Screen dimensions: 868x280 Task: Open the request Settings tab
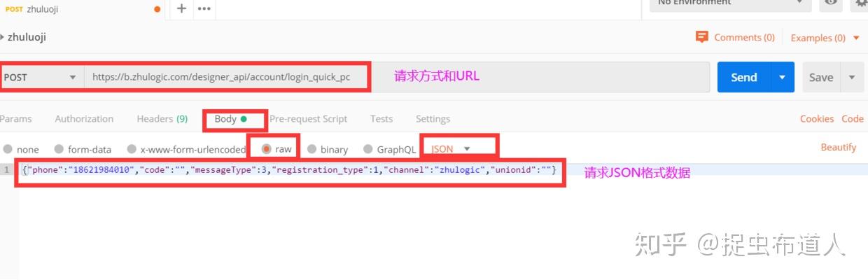433,118
